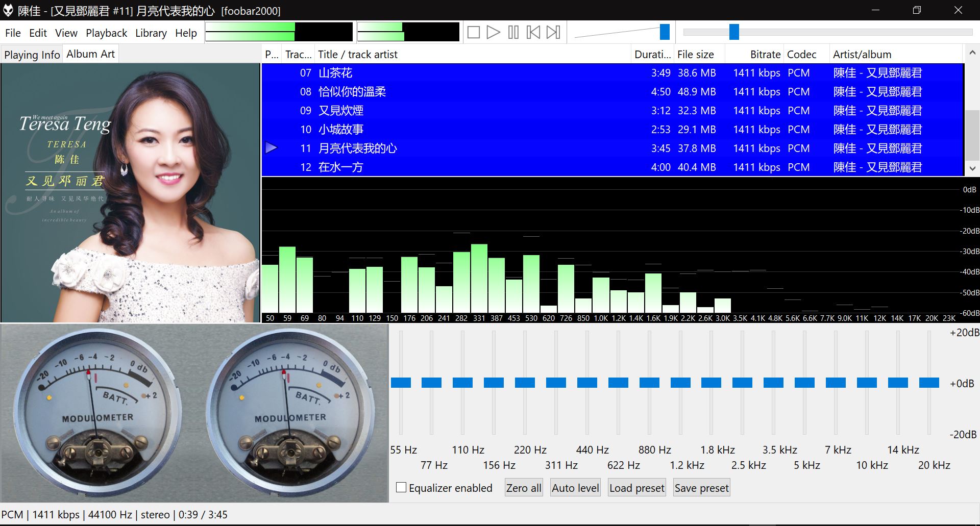This screenshot has height=526, width=980.
Task: Switch to the Album Art tab
Action: pos(91,54)
